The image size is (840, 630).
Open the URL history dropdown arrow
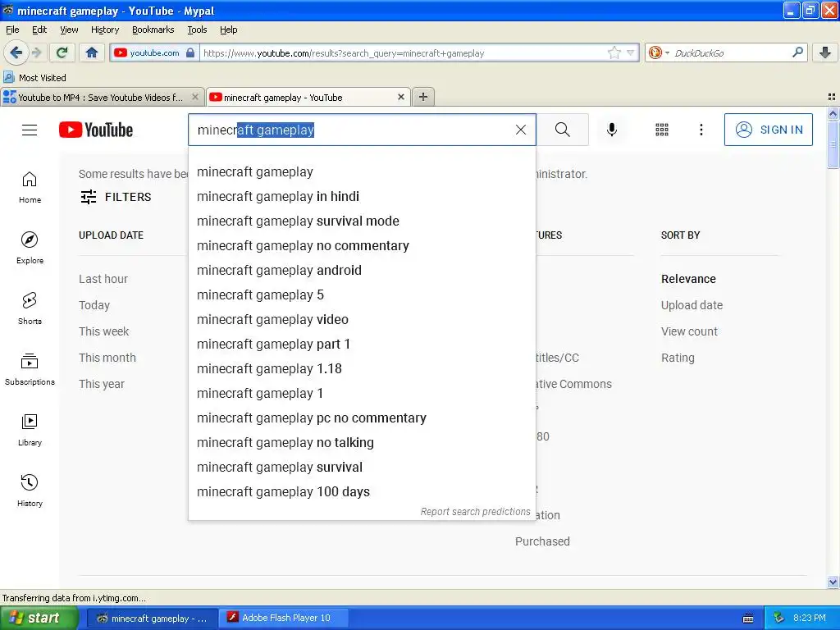coord(631,52)
